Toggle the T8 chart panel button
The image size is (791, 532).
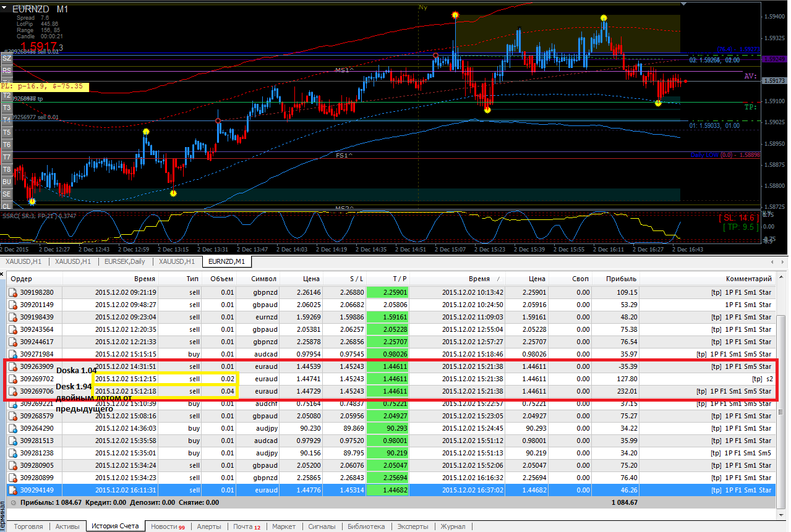[x=6, y=169]
